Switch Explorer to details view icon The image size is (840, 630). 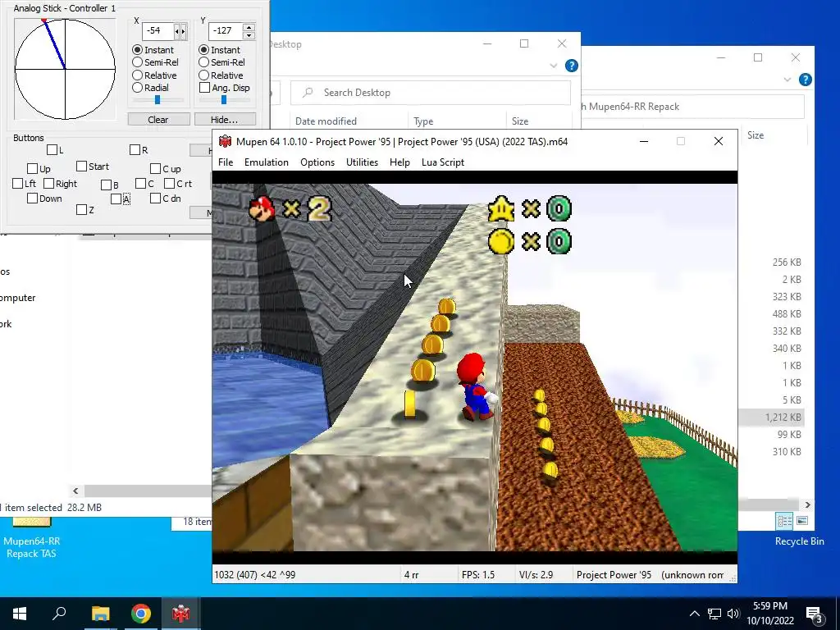(785, 521)
